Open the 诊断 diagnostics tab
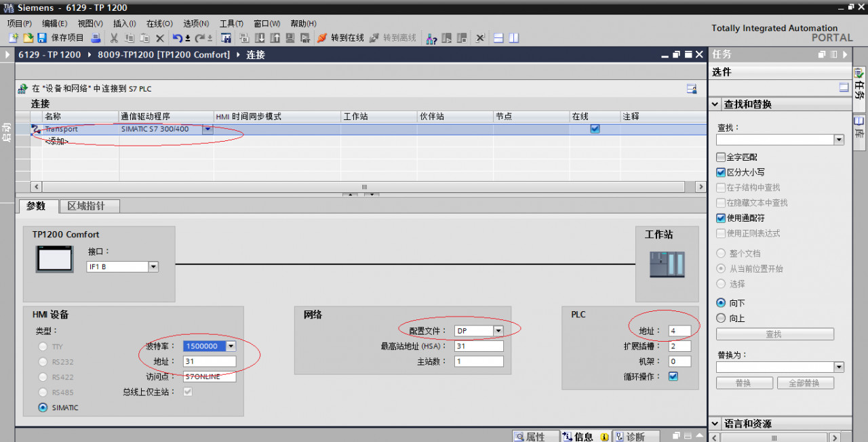The width and height of the screenshot is (868, 442). click(x=635, y=437)
